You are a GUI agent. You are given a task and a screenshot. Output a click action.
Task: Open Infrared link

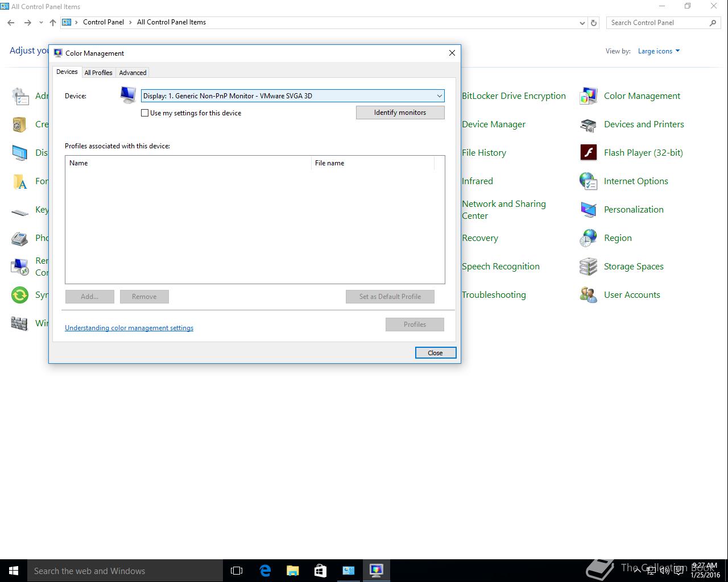(x=477, y=181)
